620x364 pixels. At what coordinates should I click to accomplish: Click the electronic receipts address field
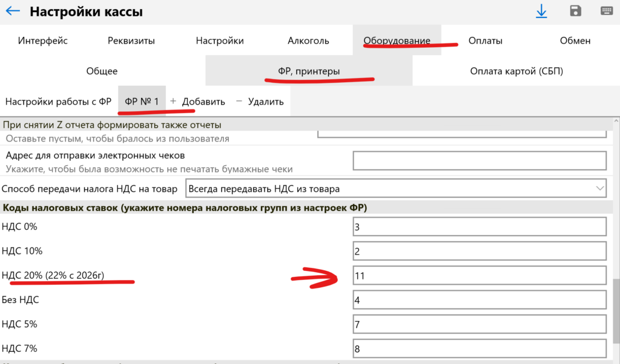point(480,161)
